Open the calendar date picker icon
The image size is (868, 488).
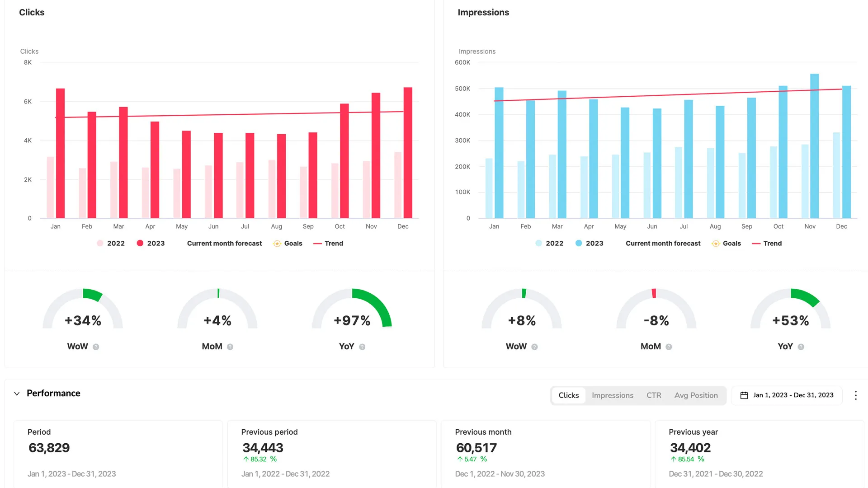coord(744,395)
